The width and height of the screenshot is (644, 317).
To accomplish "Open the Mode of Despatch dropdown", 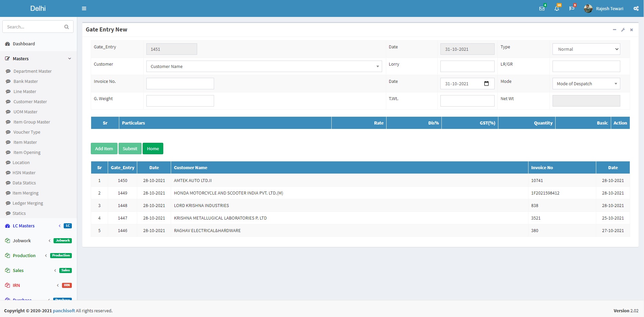I will click(586, 84).
